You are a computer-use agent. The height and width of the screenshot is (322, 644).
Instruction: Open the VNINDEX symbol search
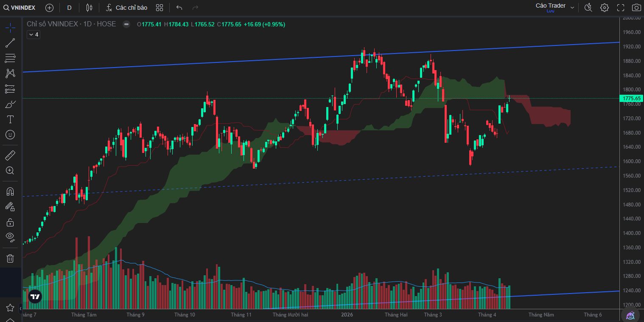coord(20,8)
